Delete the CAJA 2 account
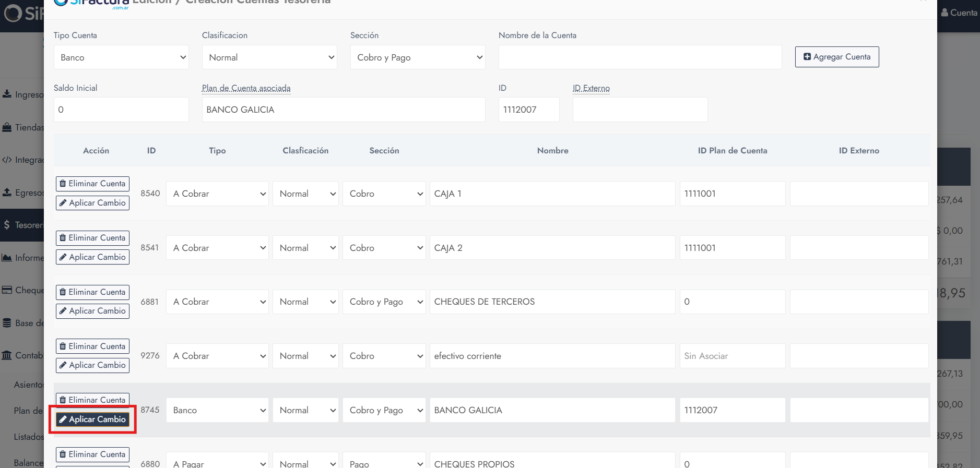The height and width of the screenshot is (468, 980). point(92,238)
